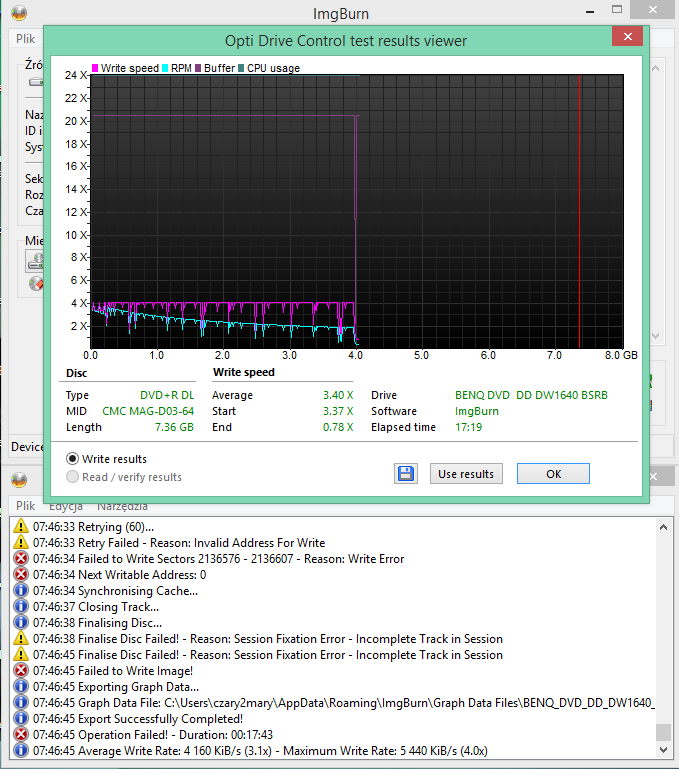Select the Read / verify results option
Viewport: 679px width, 769px height.
point(72,477)
